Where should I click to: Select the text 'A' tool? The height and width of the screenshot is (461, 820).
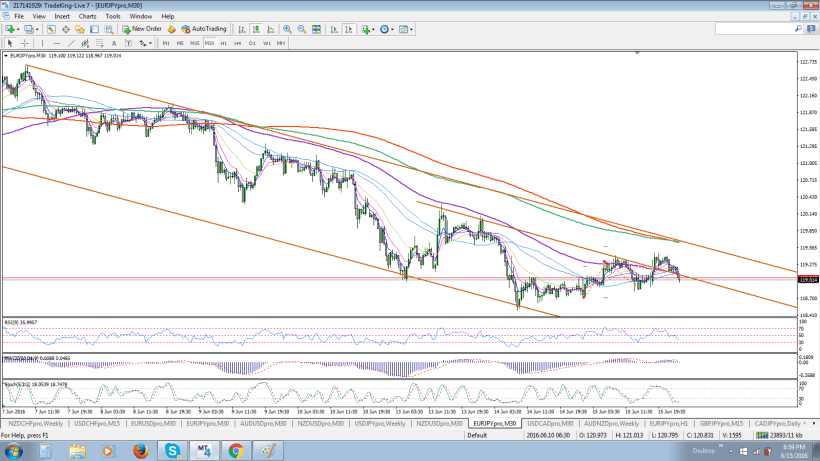pos(114,43)
